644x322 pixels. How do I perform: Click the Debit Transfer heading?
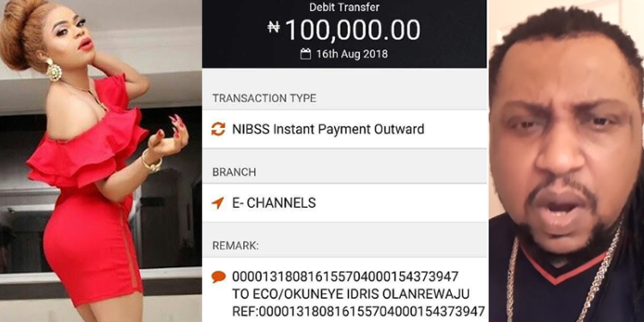pyautogui.click(x=344, y=7)
